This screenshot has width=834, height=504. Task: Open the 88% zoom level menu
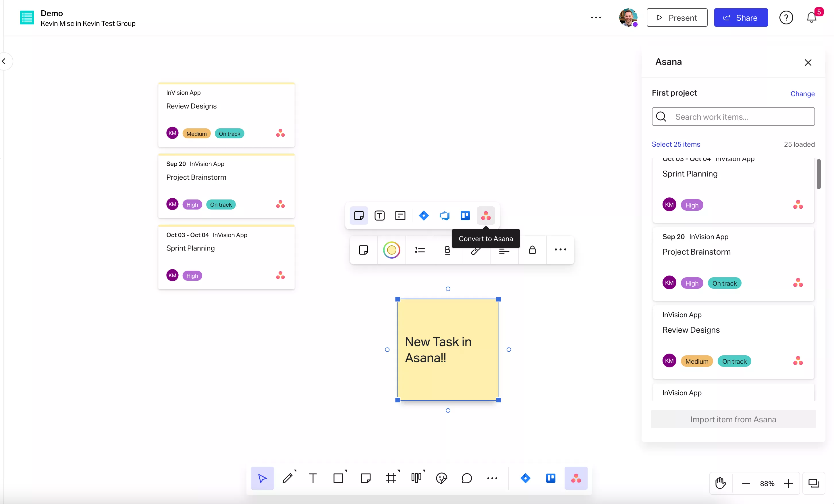click(767, 483)
